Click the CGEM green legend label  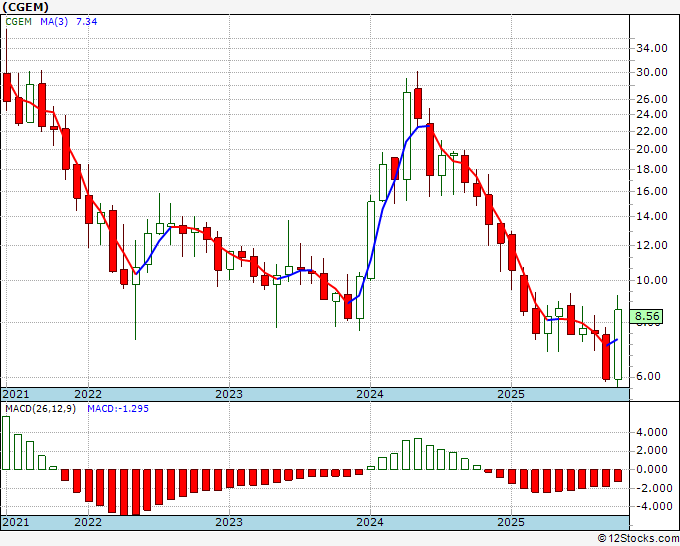coord(18,21)
